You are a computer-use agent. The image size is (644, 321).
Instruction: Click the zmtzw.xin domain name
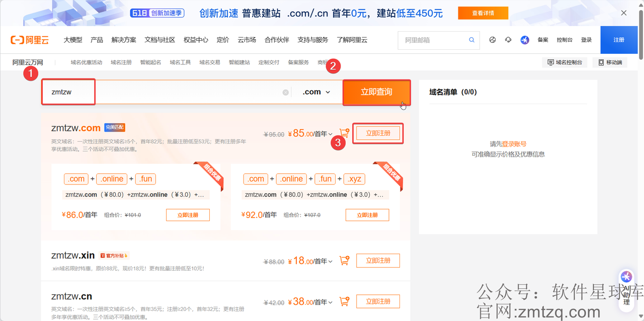point(73,256)
